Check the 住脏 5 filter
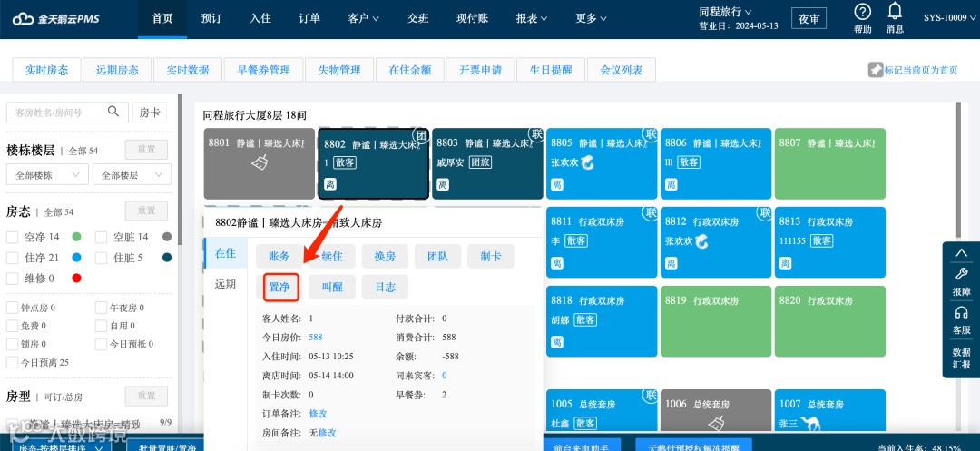The width and height of the screenshot is (980, 451). [102, 258]
